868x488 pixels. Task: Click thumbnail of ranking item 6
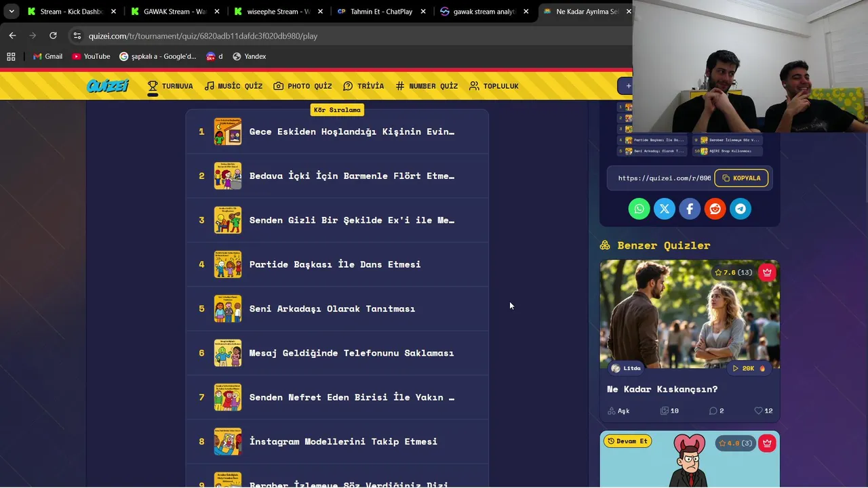pyautogui.click(x=228, y=353)
